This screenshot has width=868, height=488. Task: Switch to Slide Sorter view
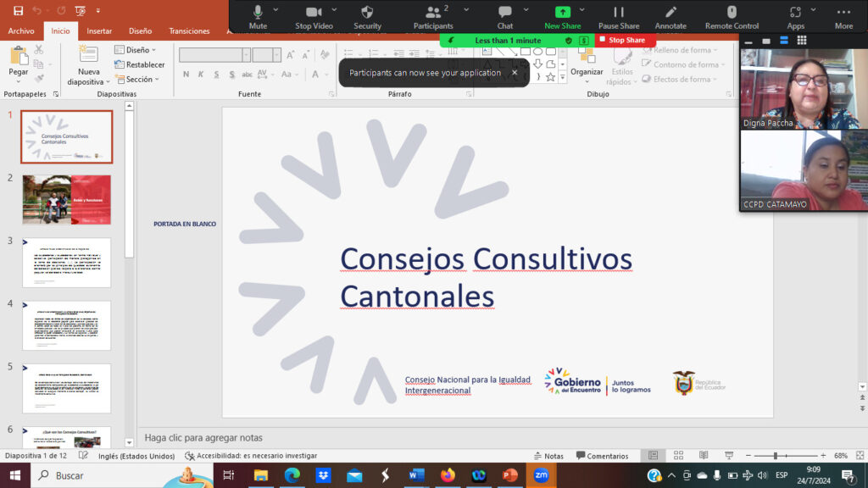[x=678, y=455]
